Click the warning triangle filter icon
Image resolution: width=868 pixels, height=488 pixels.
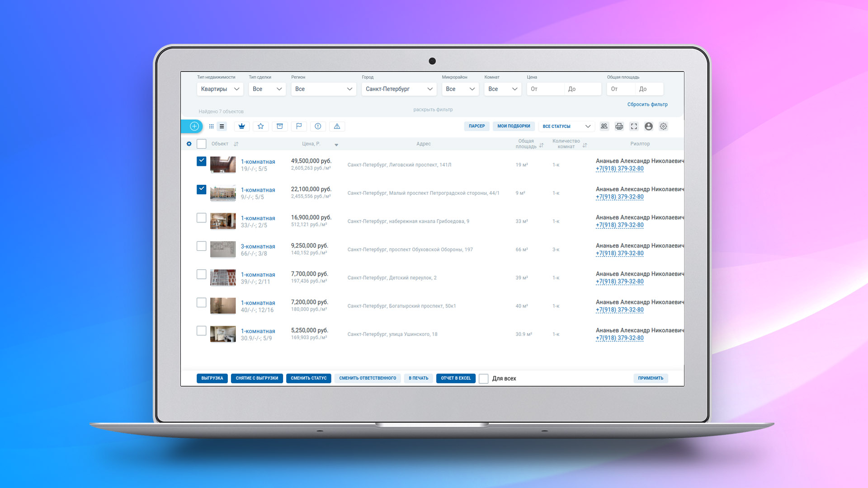337,127
